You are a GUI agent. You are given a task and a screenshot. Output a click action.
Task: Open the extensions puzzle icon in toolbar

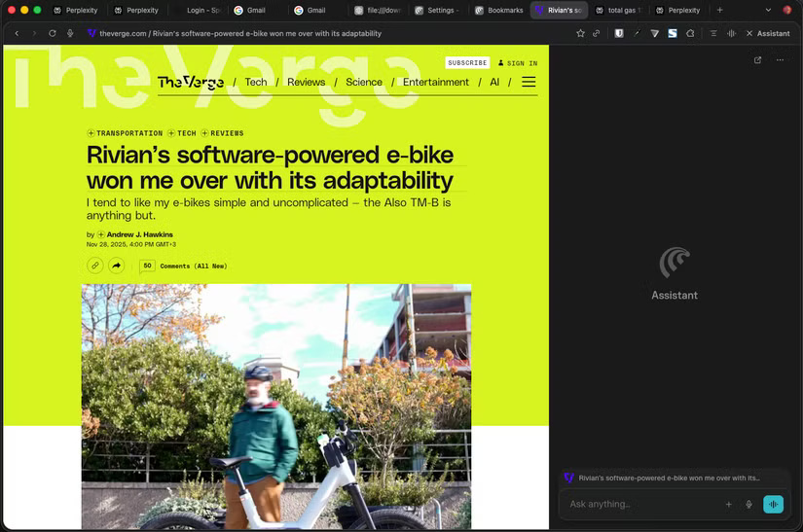coord(690,33)
